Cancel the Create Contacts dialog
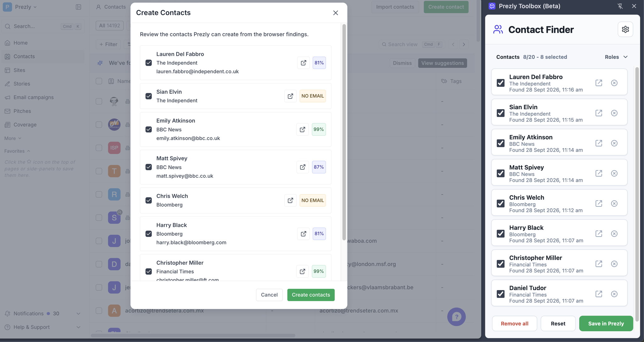The height and width of the screenshot is (342, 644). pos(269,295)
